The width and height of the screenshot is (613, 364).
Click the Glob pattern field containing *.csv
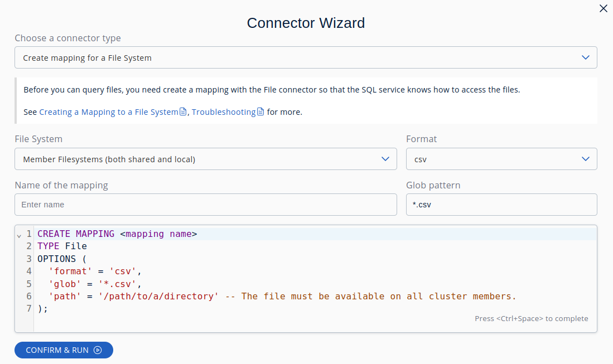pyautogui.click(x=501, y=205)
